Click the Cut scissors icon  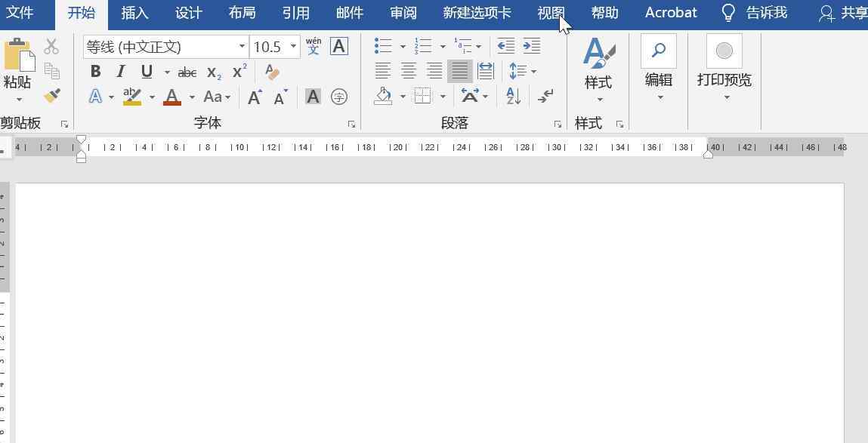[x=51, y=47]
